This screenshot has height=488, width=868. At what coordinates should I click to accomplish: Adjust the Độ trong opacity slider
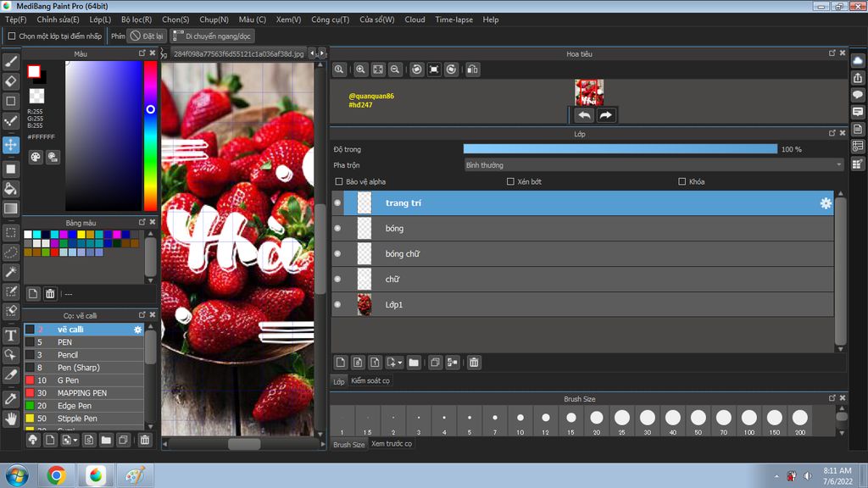(x=620, y=149)
